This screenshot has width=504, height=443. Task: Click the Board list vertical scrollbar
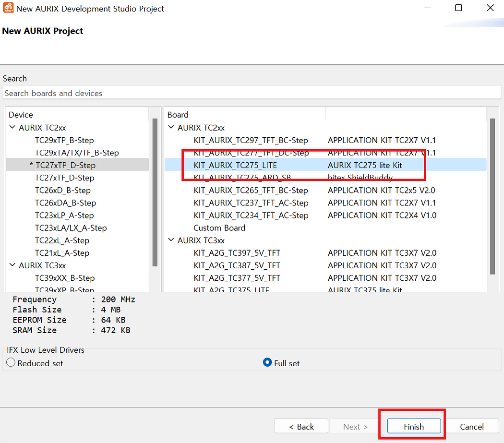tap(492, 196)
